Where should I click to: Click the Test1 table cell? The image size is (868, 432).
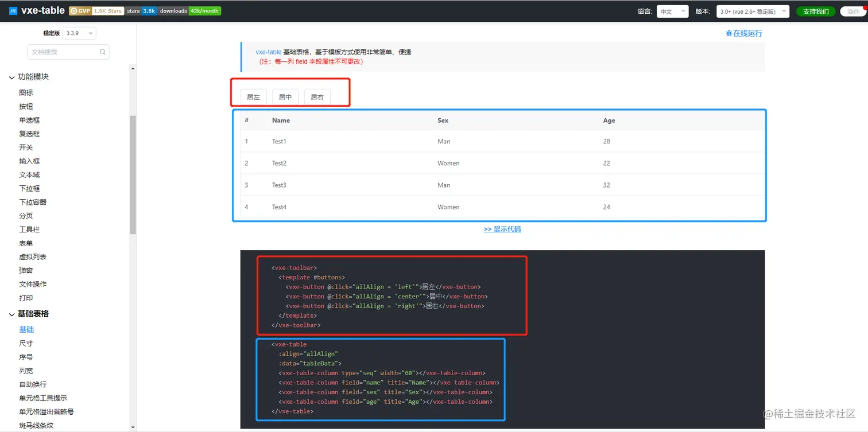[x=279, y=141]
